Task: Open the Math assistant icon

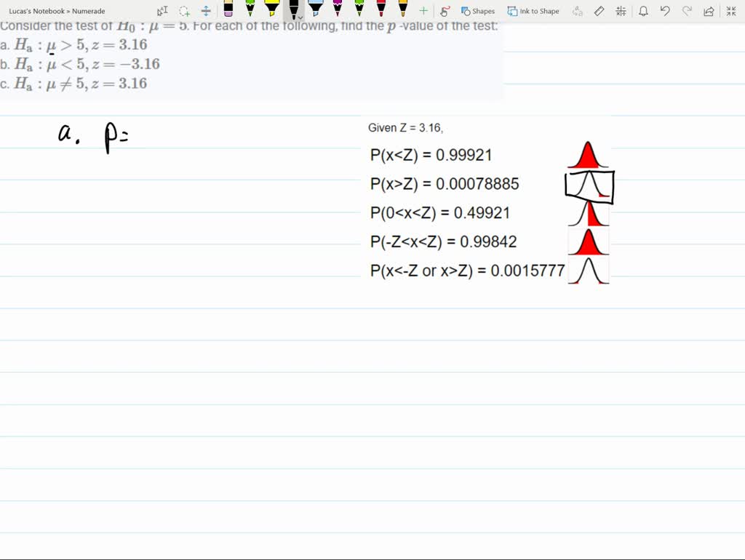Action: point(621,11)
